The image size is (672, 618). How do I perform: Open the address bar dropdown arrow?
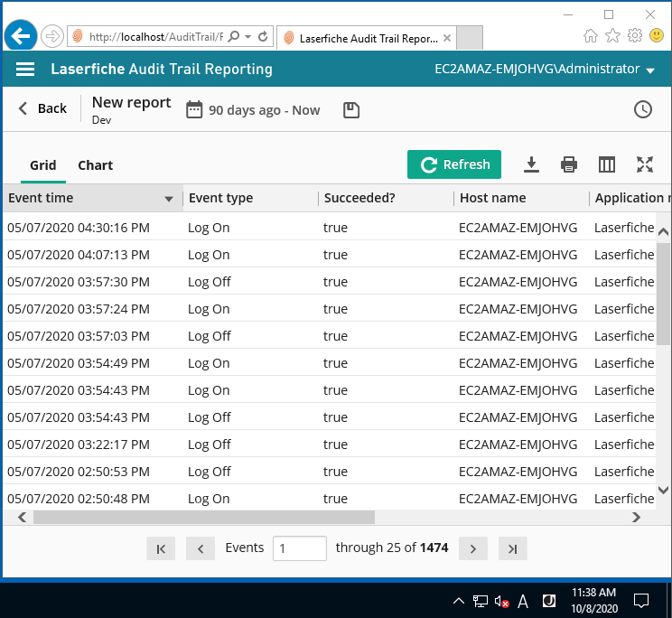pos(248,37)
